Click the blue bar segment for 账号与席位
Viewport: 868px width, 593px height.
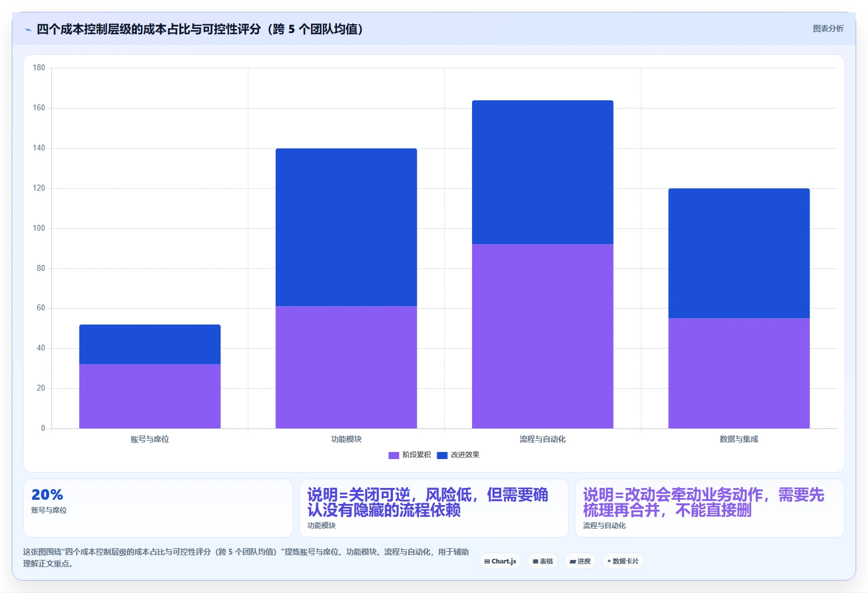point(150,344)
